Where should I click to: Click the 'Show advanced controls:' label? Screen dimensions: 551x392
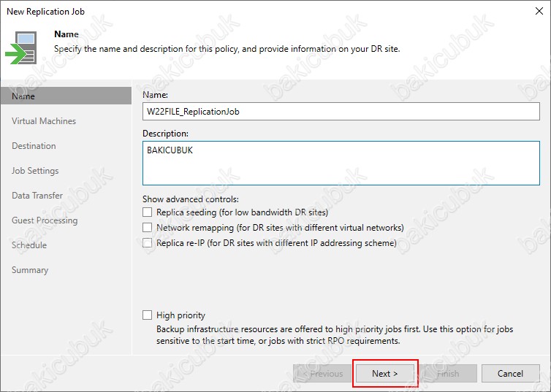coord(191,199)
